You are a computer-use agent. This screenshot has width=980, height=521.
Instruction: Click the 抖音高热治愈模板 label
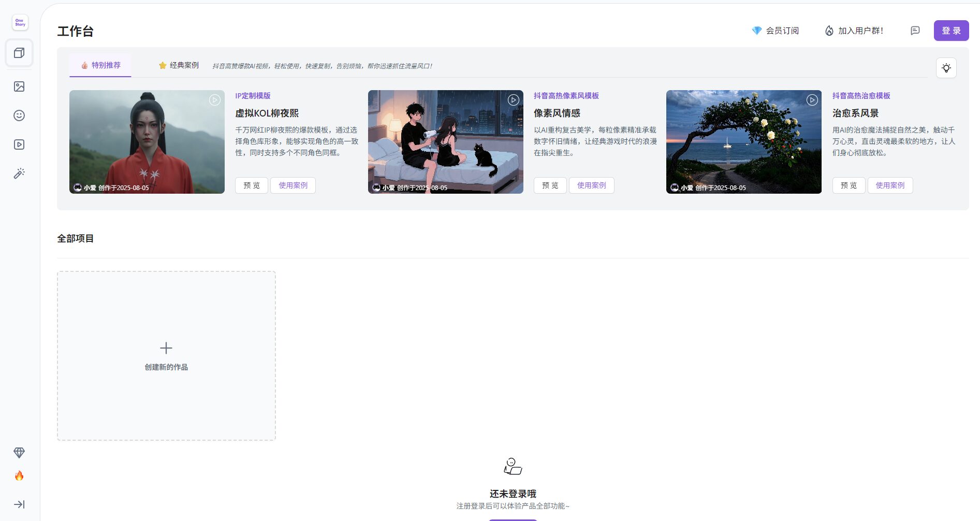click(x=861, y=96)
